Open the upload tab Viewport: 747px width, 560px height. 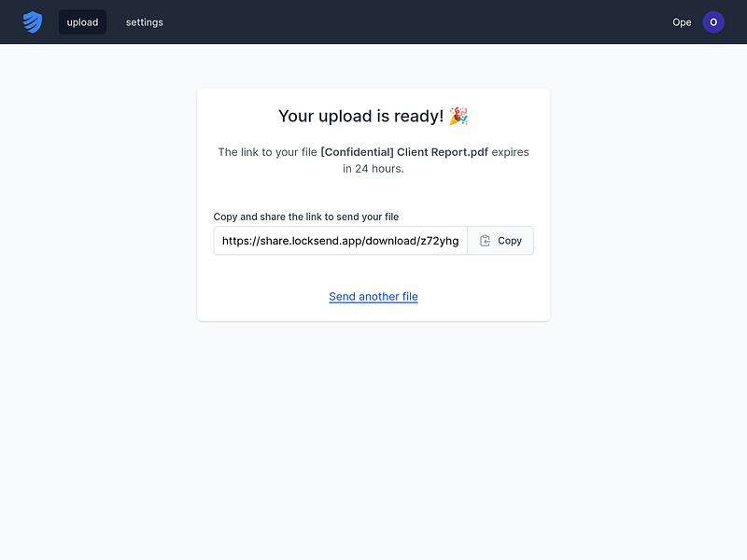(x=82, y=21)
